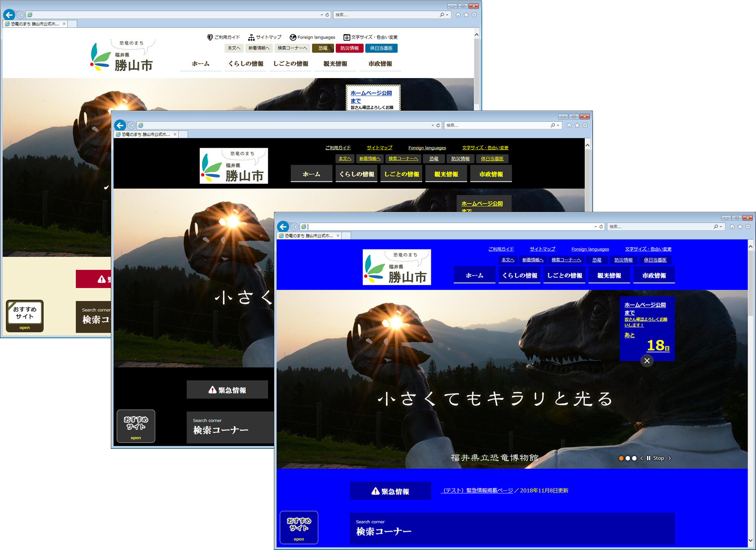This screenshot has height=550, width=756.
Task: Click the back arrow in the blue-themed window
Action: pos(283,227)
